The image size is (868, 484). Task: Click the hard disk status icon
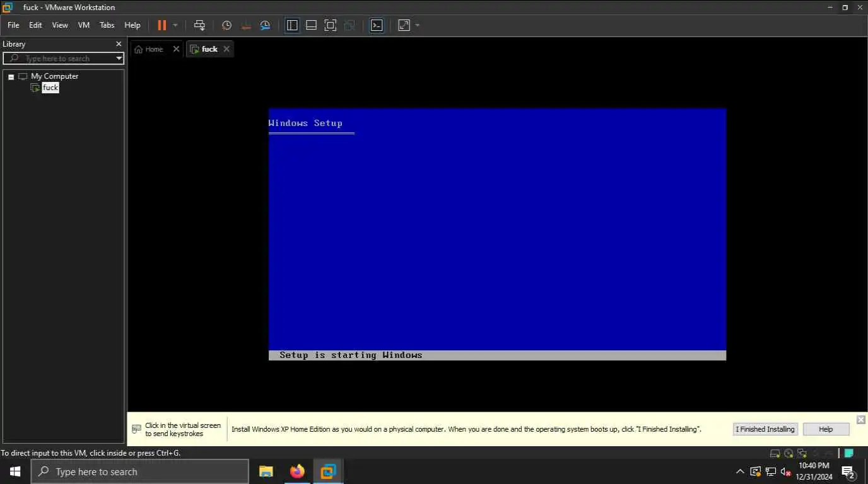(775, 453)
